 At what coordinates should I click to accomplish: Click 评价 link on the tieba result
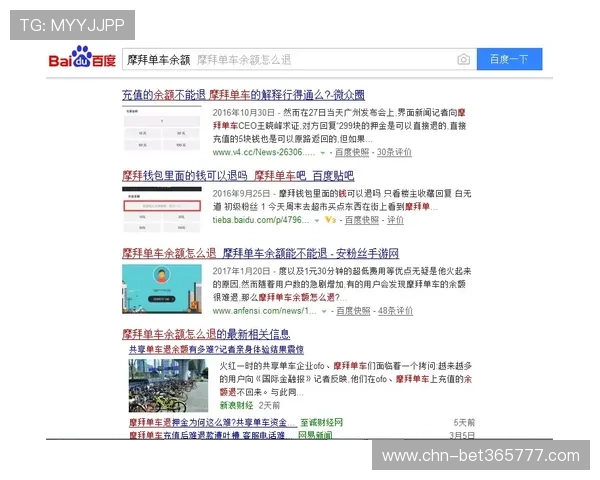point(395,220)
